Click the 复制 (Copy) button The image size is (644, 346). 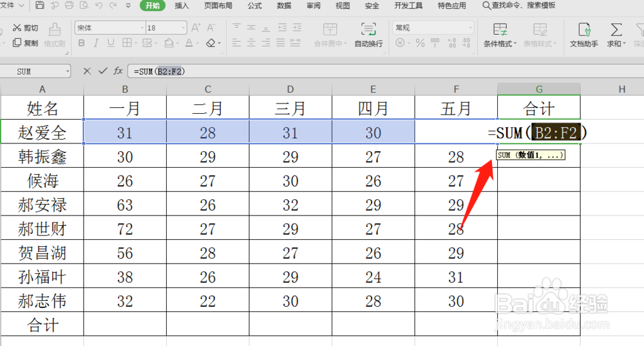[26, 42]
